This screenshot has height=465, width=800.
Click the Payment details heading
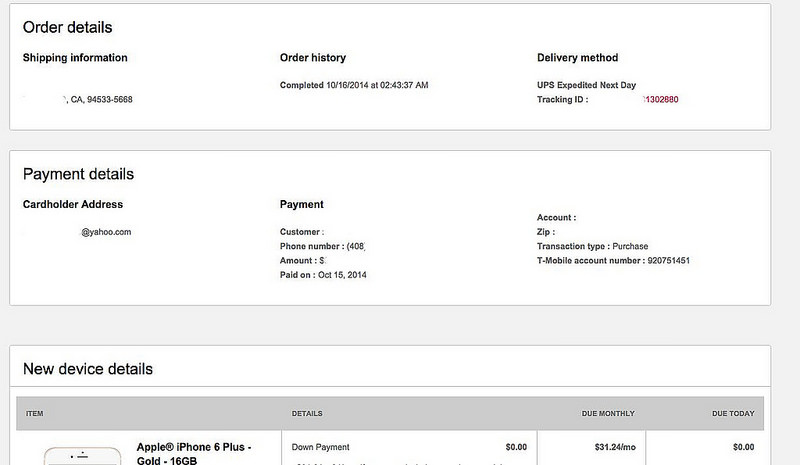78,174
